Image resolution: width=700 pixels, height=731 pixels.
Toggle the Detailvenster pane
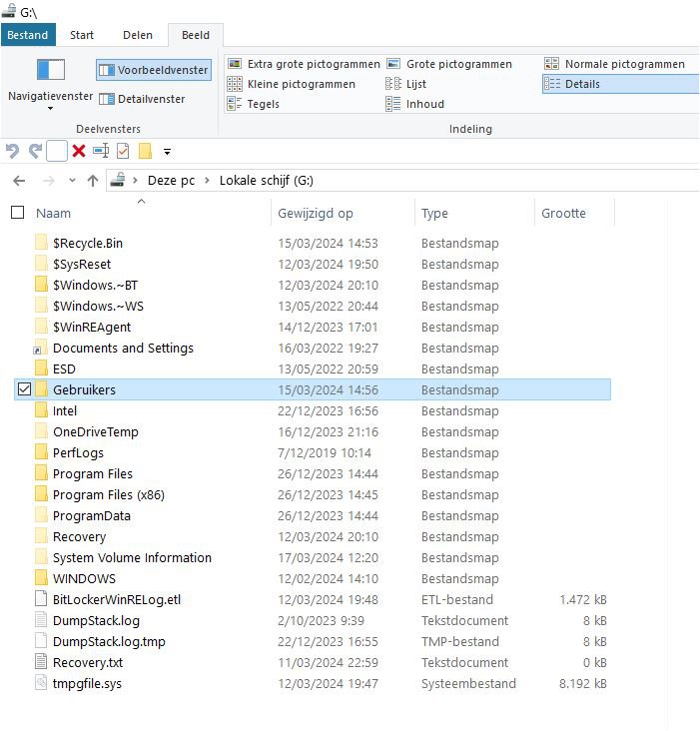[x=142, y=99]
